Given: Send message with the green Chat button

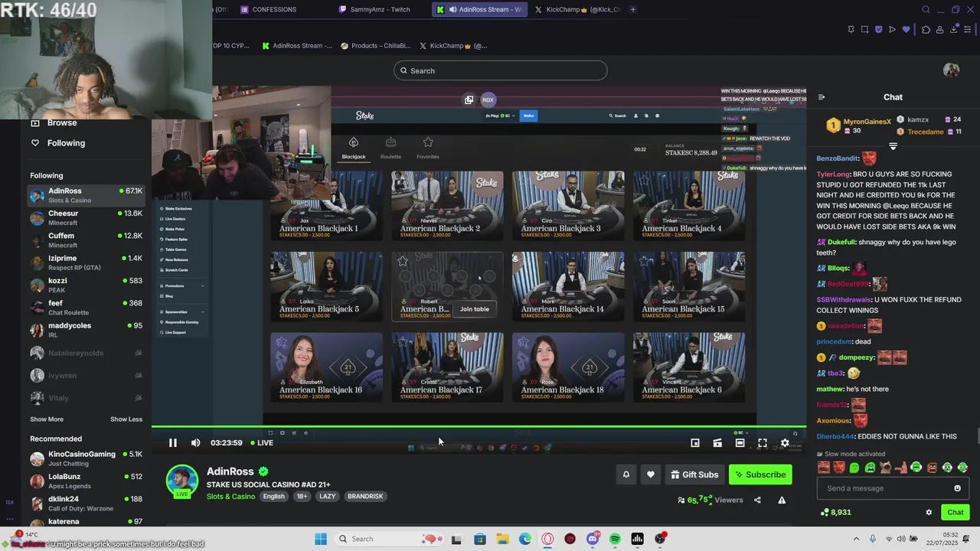Looking at the screenshot, I should 955,513.
